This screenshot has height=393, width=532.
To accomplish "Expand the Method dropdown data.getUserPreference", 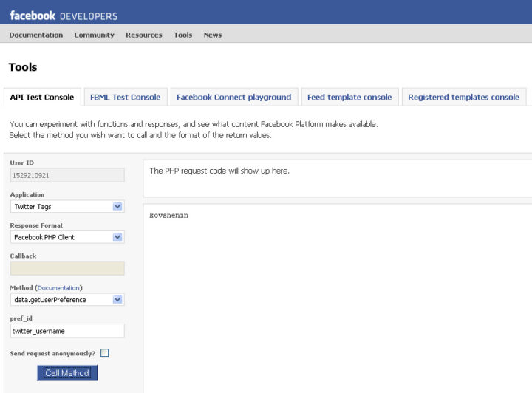I will (x=67, y=300).
